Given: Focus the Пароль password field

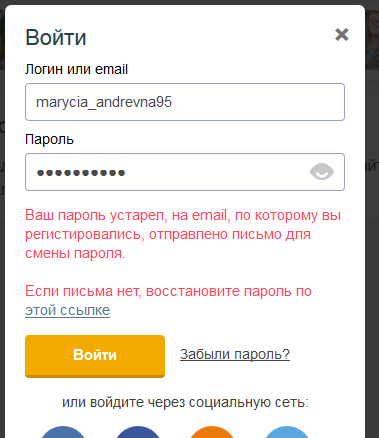Looking at the screenshot, I should coord(185,172).
